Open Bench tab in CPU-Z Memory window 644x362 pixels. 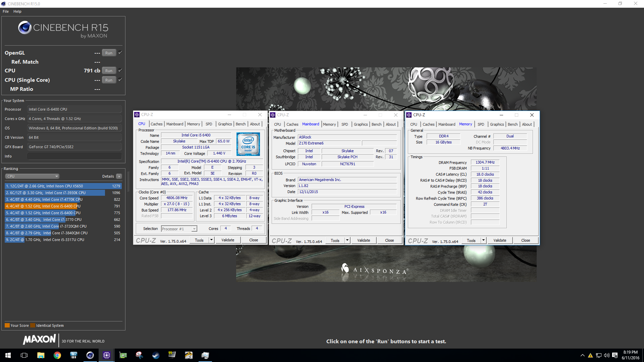click(513, 124)
